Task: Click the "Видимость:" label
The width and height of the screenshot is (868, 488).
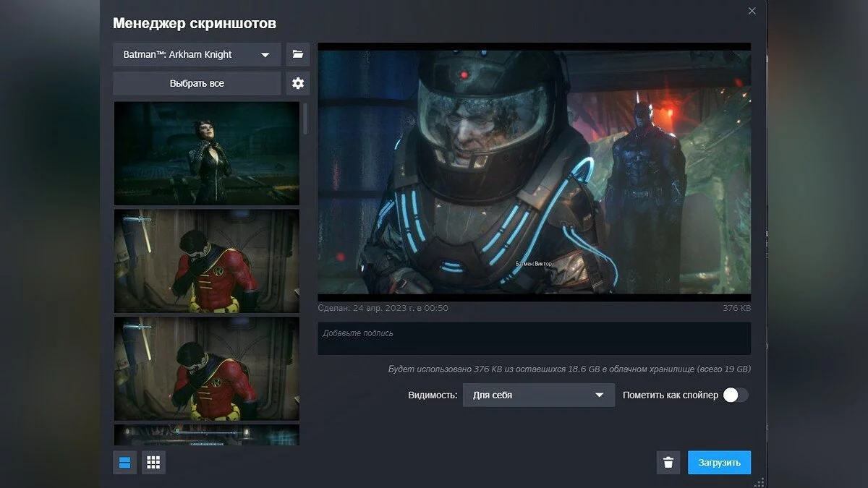Action: pos(433,395)
